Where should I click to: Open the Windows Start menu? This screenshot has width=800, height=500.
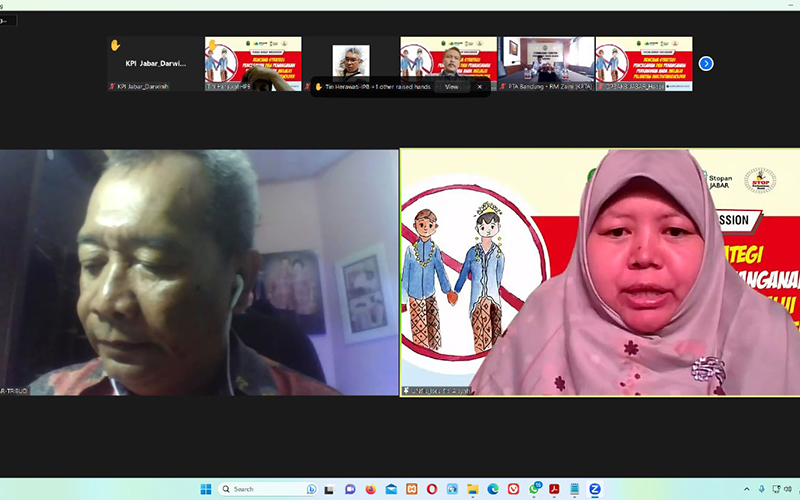(x=206, y=489)
